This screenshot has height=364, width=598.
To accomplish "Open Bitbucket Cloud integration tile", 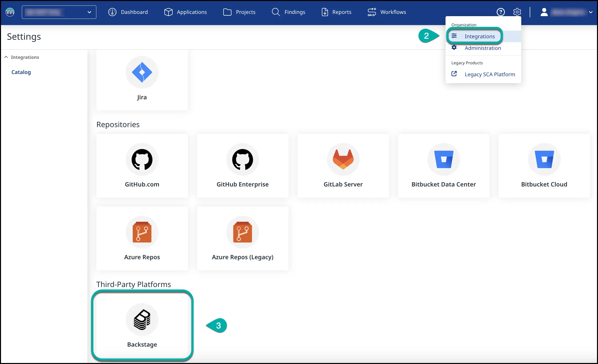I will 544,166.
